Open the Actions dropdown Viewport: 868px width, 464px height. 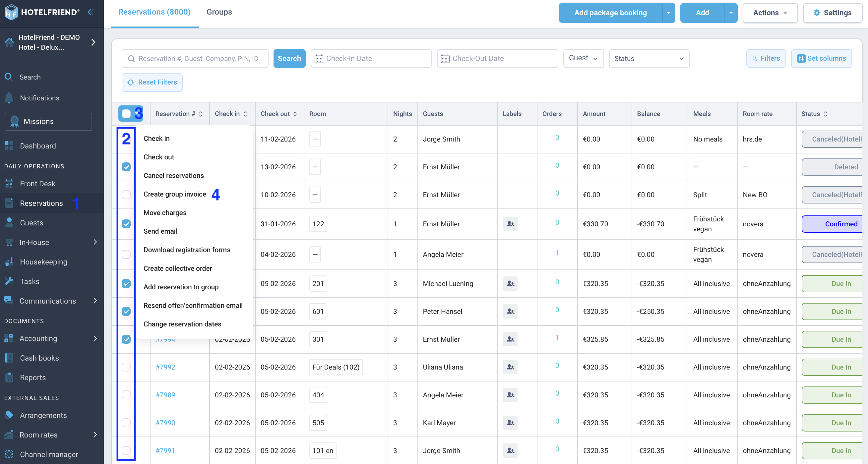(770, 13)
